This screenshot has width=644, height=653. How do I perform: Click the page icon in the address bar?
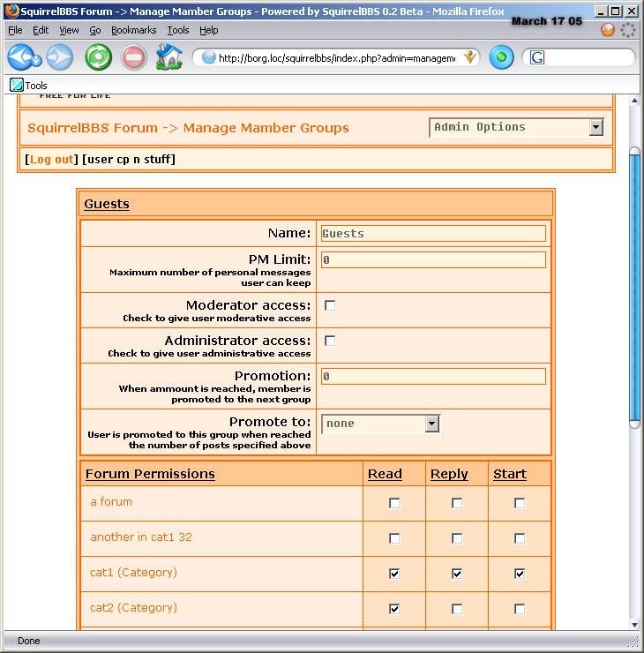pos(208,57)
